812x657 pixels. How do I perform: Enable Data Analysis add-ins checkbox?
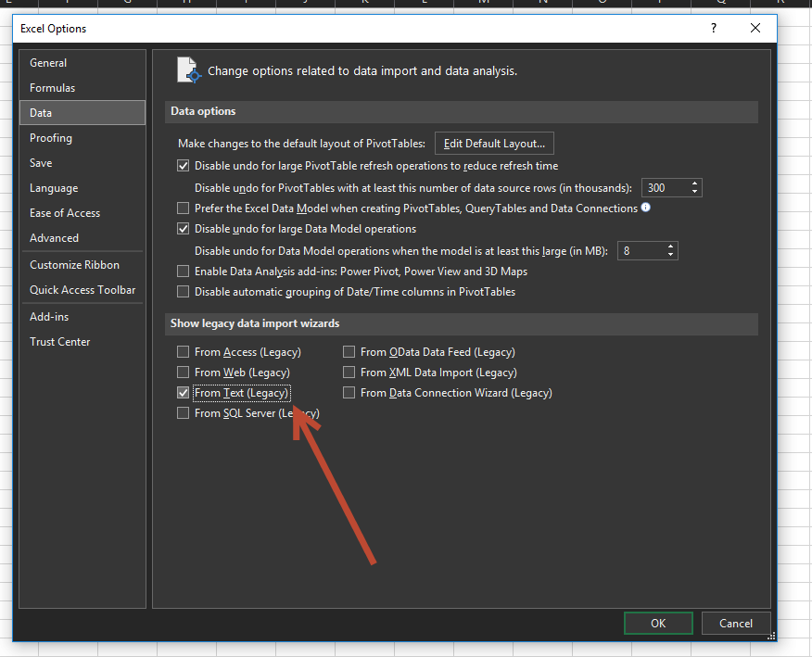(x=183, y=271)
